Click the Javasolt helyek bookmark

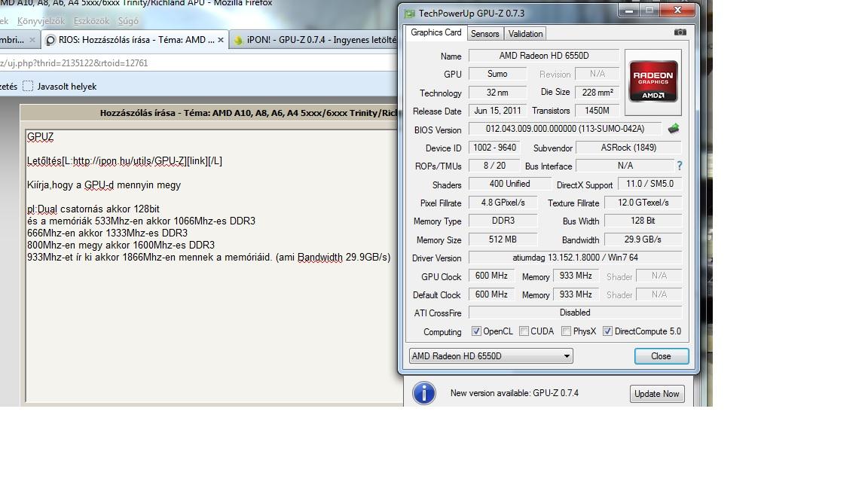(x=60, y=87)
